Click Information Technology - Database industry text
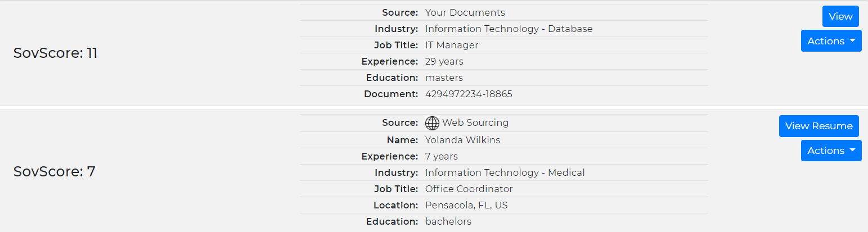The height and width of the screenshot is (232, 868). coord(509,29)
